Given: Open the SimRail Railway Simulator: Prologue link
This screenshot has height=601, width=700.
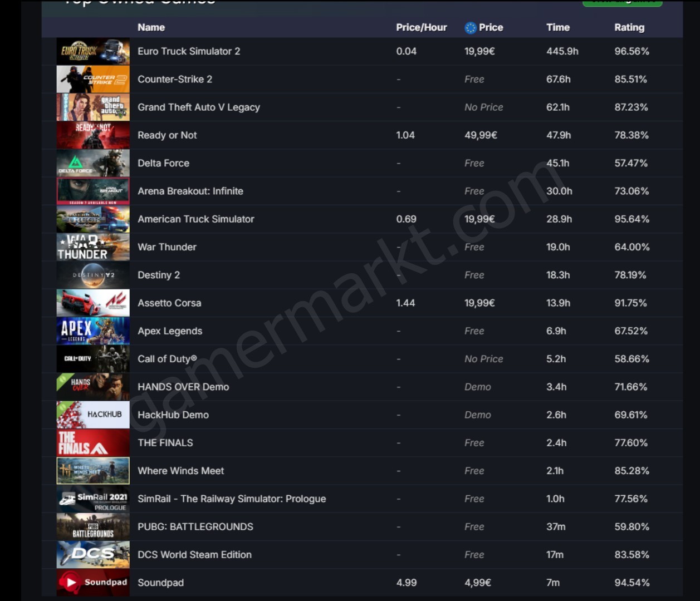Looking at the screenshot, I should (232, 499).
